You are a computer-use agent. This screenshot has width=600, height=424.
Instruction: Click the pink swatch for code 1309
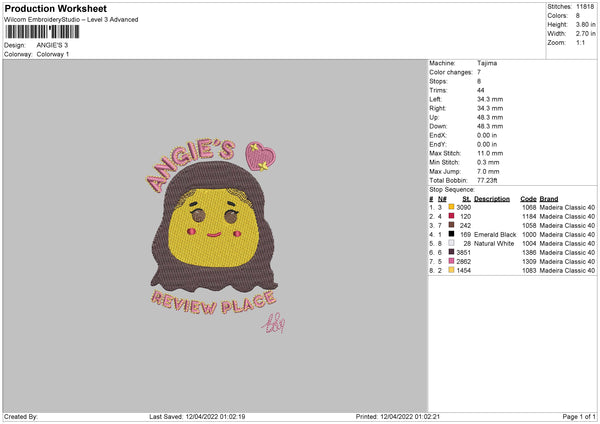451,261
